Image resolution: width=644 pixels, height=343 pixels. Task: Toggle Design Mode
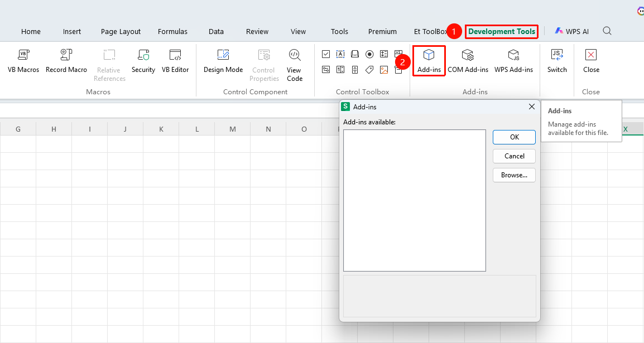pos(223,61)
